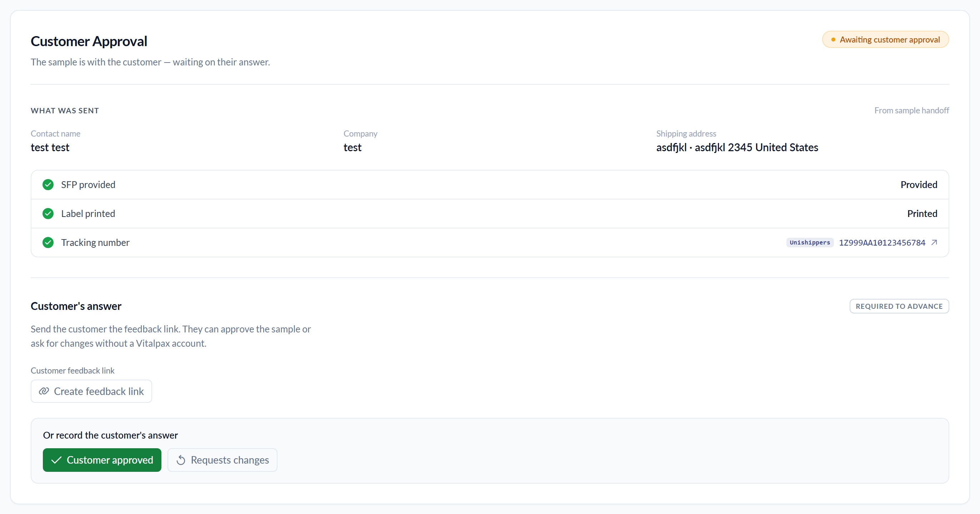Click the Printed status value

click(922, 214)
